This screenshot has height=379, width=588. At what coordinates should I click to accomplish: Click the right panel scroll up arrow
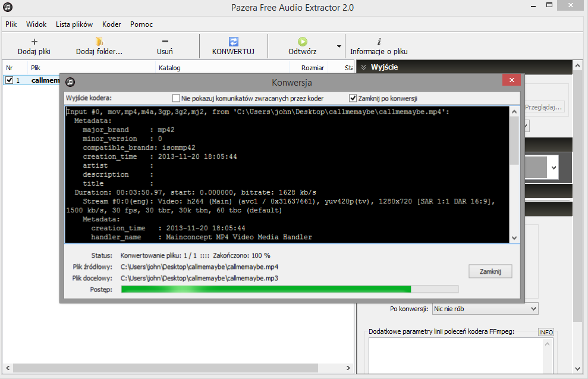point(578,65)
